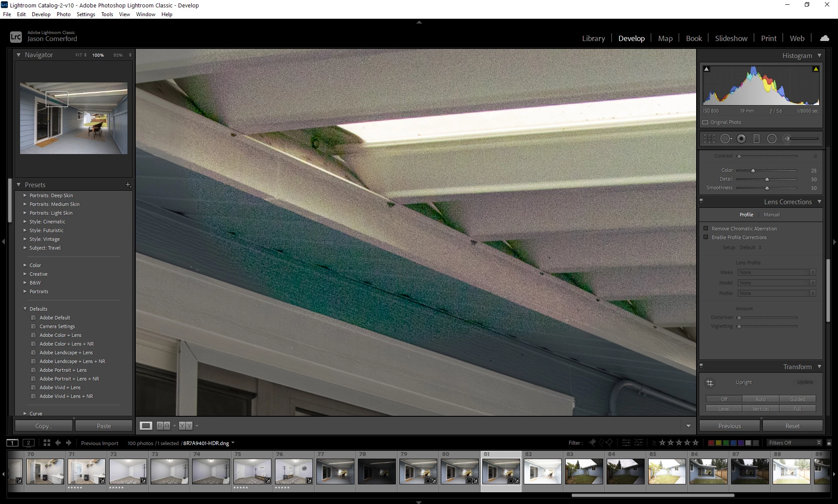Open the Filters Off dropdown
The height and width of the screenshot is (504, 838).
(794, 442)
